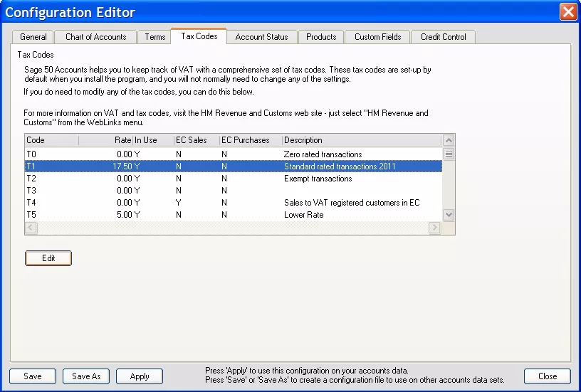
Task: Click the list's scroll up arrow
Action: tap(449, 140)
